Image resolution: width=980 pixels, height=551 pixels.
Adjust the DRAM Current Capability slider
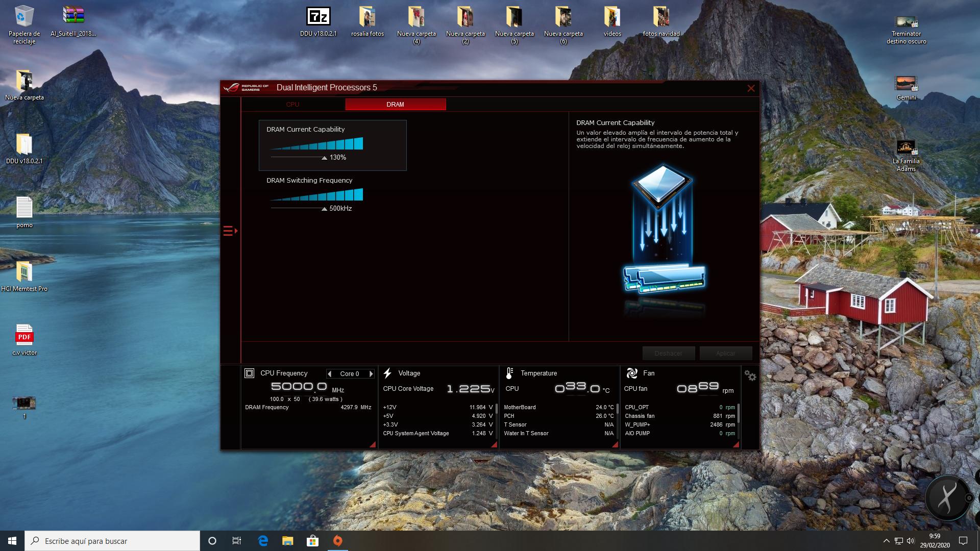(x=324, y=158)
